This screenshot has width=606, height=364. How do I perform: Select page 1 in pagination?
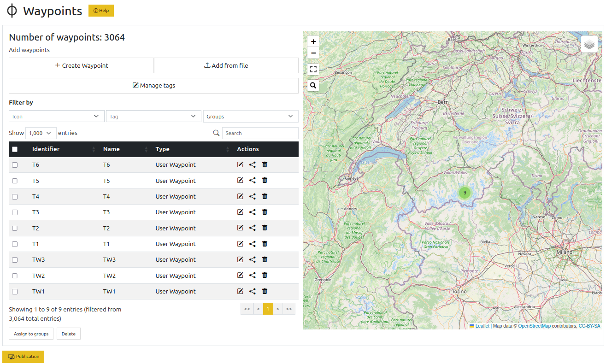click(x=268, y=309)
